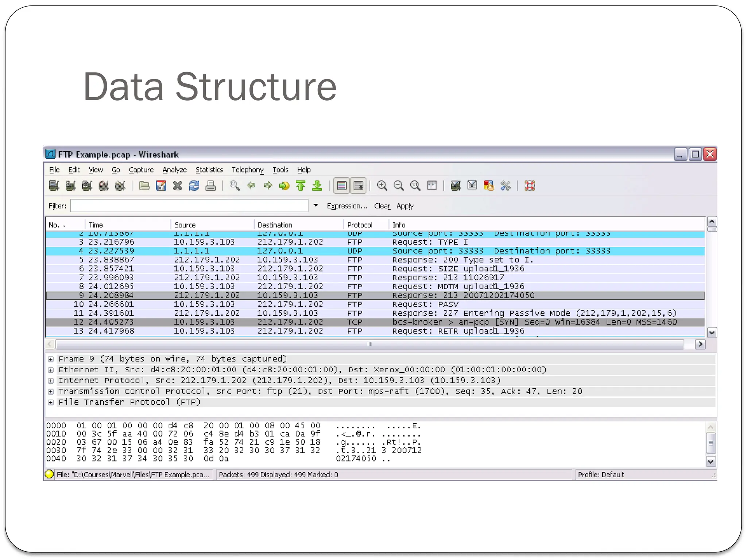Viewport: 747px width, 560px height.
Task: Print packets printer icon
Action: (x=210, y=186)
